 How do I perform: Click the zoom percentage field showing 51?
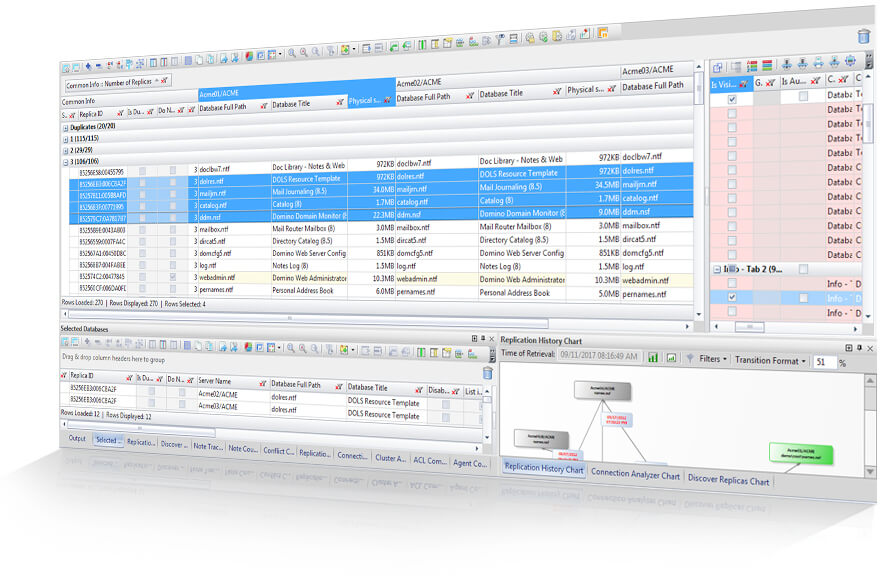(x=824, y=362)
